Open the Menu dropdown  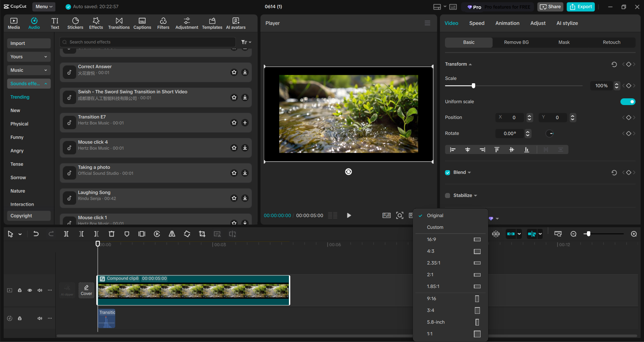pos(44,6)
